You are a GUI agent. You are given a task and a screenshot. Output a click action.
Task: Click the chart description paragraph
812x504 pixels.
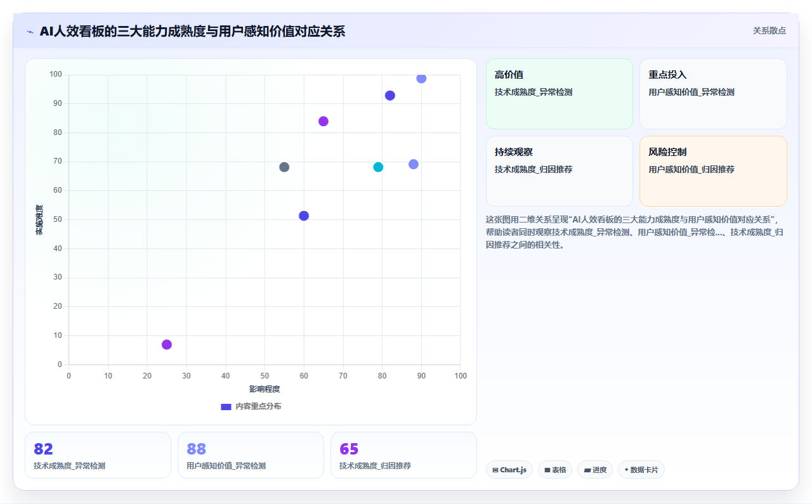636,232
